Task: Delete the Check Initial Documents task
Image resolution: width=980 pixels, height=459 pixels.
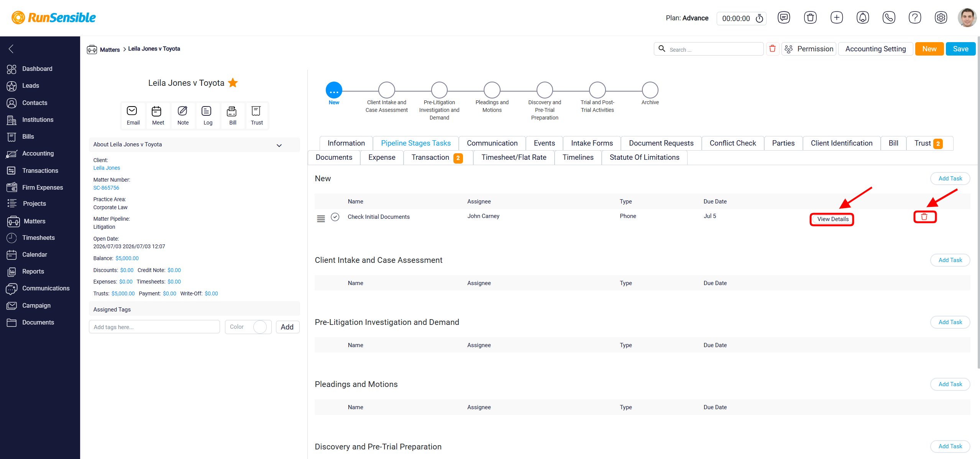Action: point(924,217)
